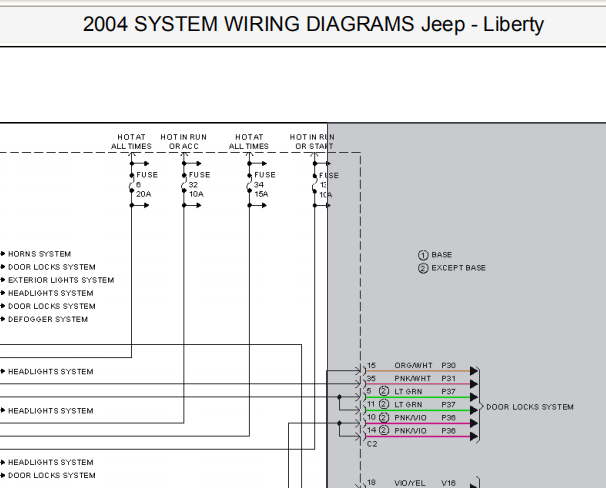Screen dimensions: 606x488
Task: Click "HOT AT ALL TIMES" above Fuse 34
Action: pyautogui.click(x=249, y=142)
